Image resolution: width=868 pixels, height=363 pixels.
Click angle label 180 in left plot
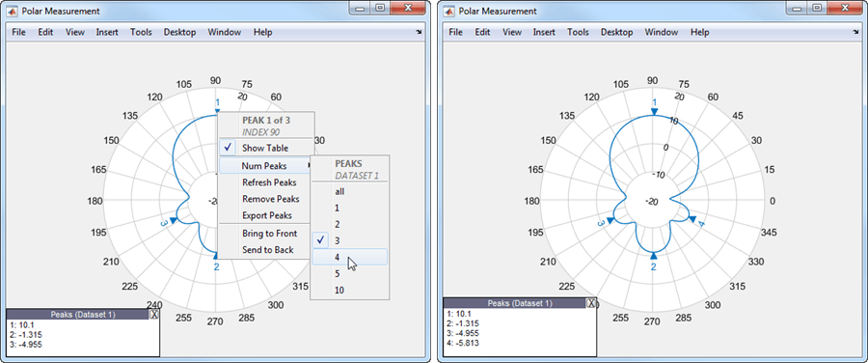click(x=95, y=201)
